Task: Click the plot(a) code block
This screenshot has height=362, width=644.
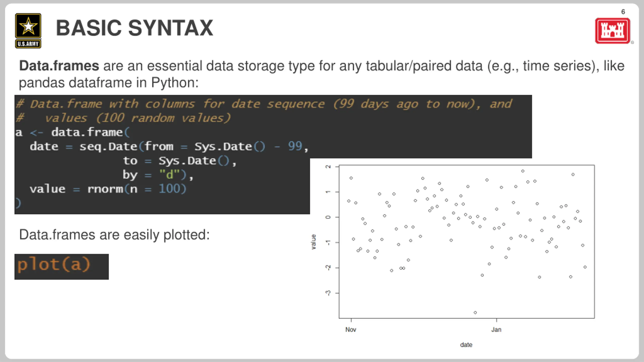Action: click(x=62, y=266)
